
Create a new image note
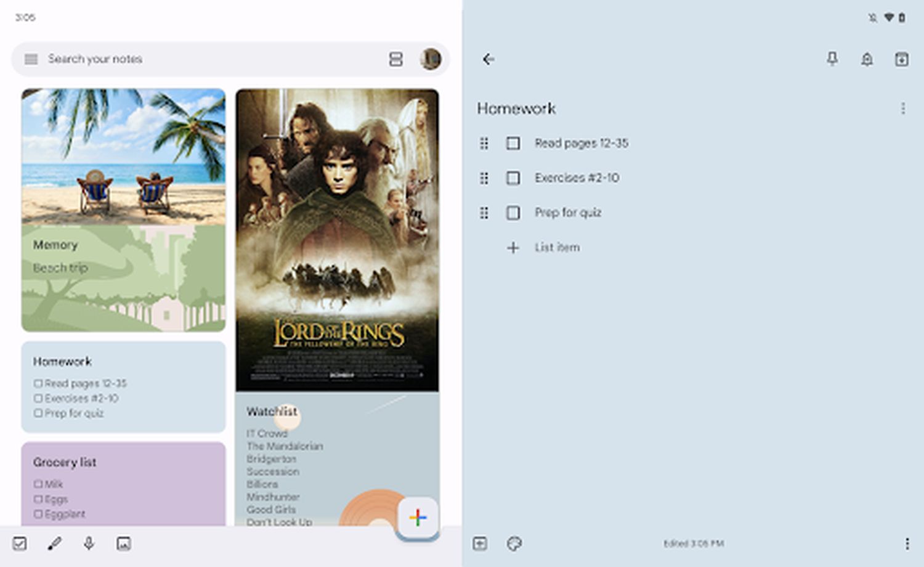(x=124, y=544)
